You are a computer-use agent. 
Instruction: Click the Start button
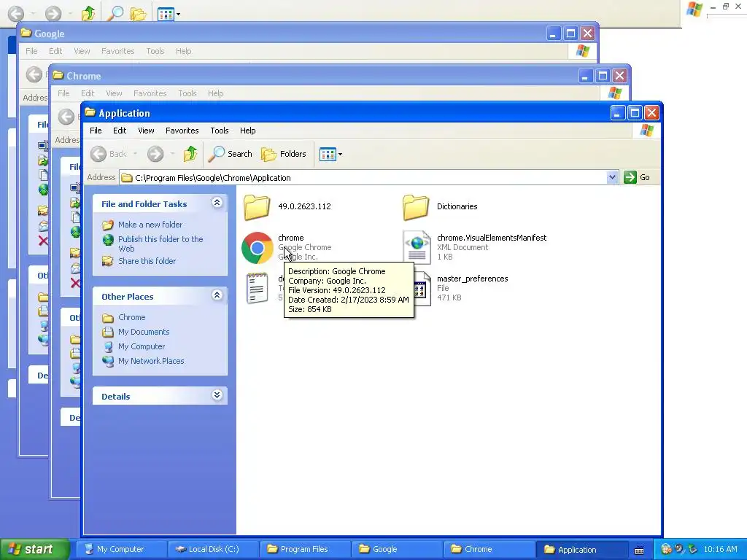34,549
